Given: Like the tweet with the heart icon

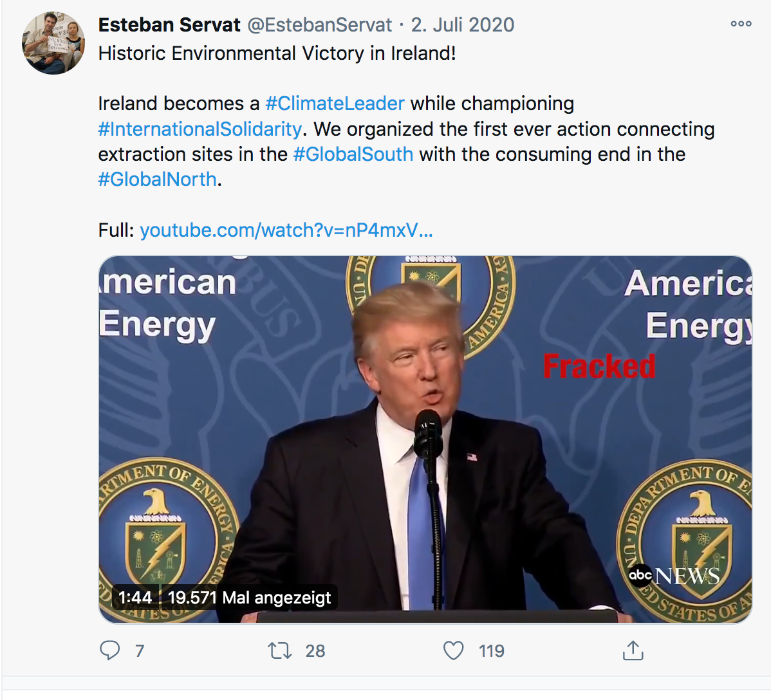Looking at the screenshot, I should point(454,650).
